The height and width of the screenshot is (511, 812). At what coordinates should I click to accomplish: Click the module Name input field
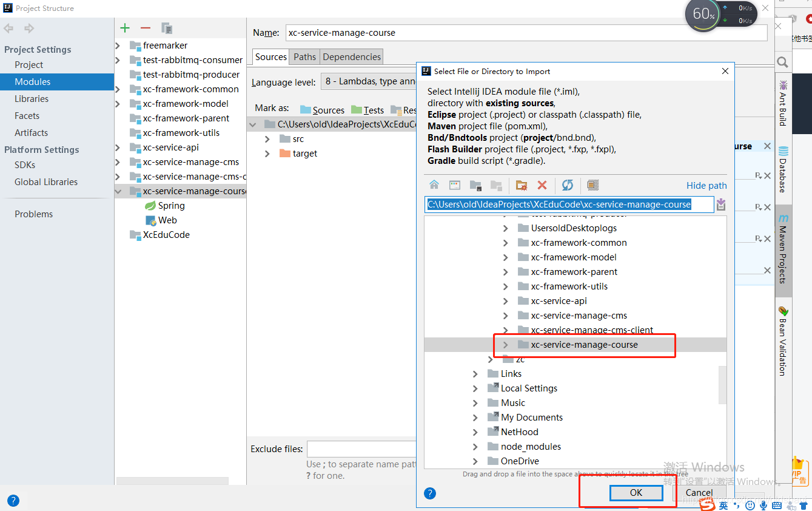point(526,33)
